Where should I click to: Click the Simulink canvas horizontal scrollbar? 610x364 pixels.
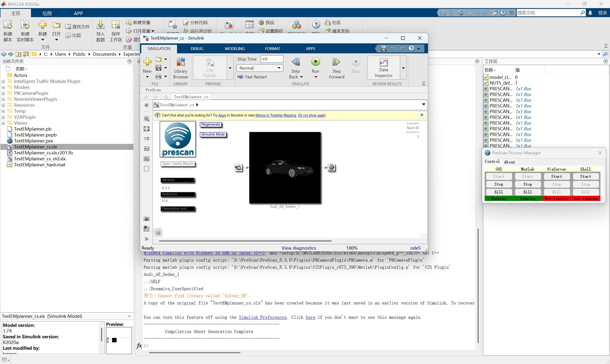click(245, 241)
